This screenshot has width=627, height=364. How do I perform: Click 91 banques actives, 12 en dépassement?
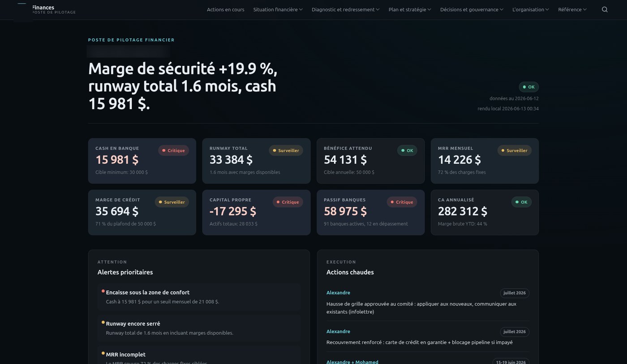[x=366, y=224]
